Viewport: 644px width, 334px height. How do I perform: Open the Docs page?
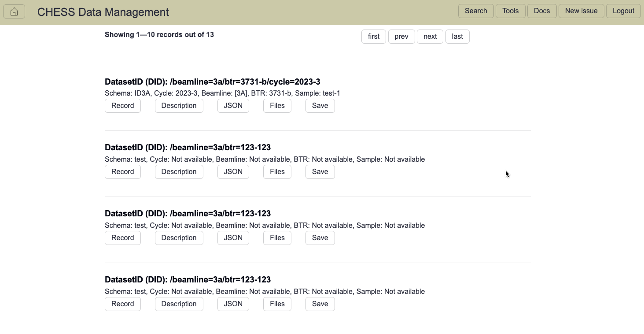point(542,11)
